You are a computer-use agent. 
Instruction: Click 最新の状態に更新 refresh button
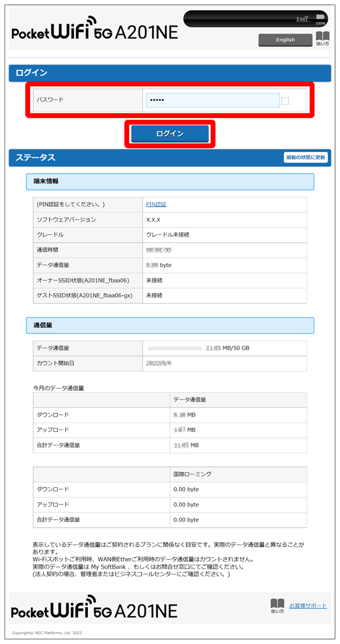point(305,157)
